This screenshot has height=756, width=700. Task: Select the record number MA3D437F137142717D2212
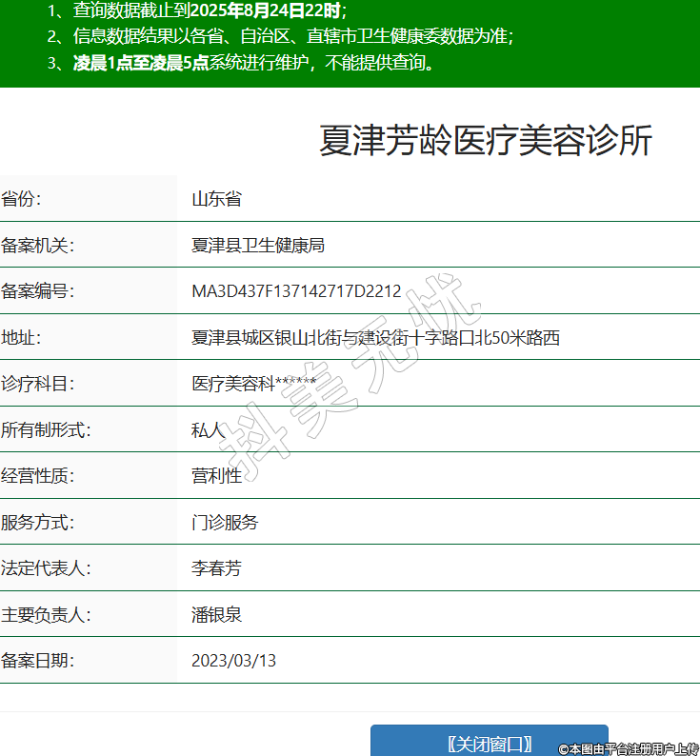point(296,291)
